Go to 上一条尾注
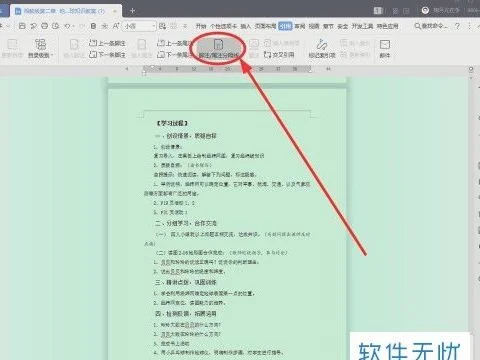Viewport: 480px width, 360px height. [174, 43]
